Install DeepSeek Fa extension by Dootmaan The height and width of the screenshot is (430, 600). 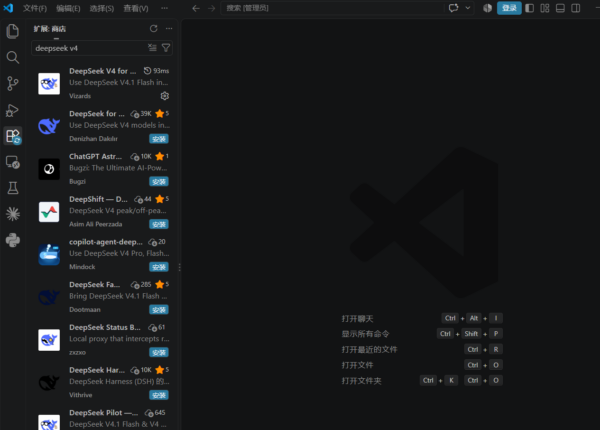click(159, 310)
